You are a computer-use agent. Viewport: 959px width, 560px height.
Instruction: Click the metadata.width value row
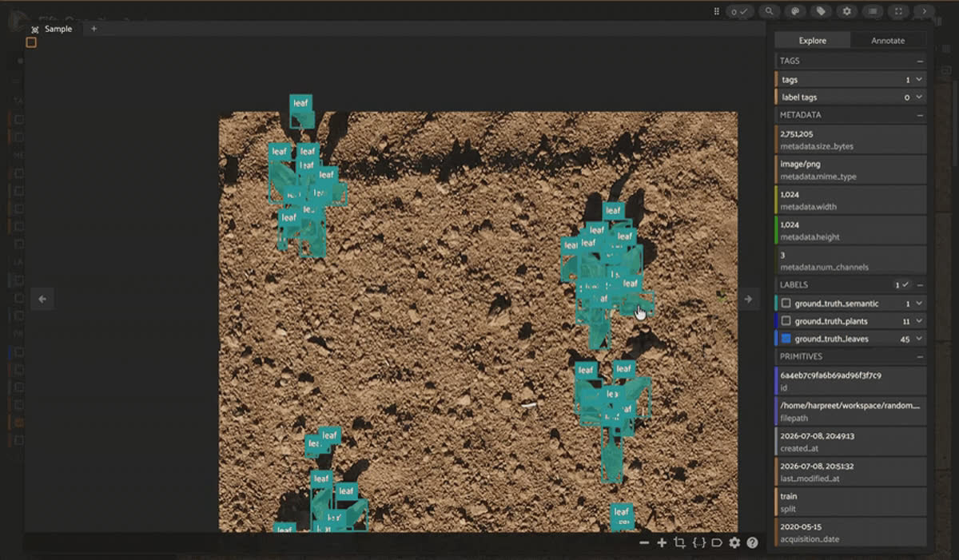coord(851,200)
